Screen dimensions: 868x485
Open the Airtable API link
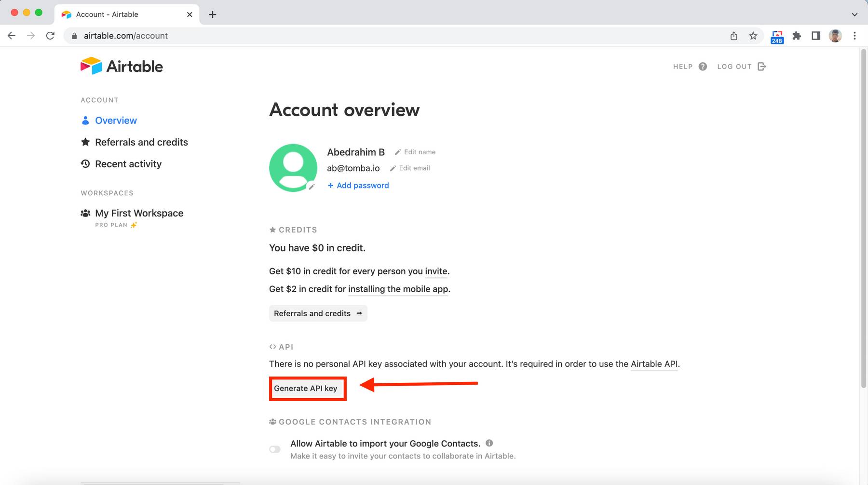click(x=654, y=364)
